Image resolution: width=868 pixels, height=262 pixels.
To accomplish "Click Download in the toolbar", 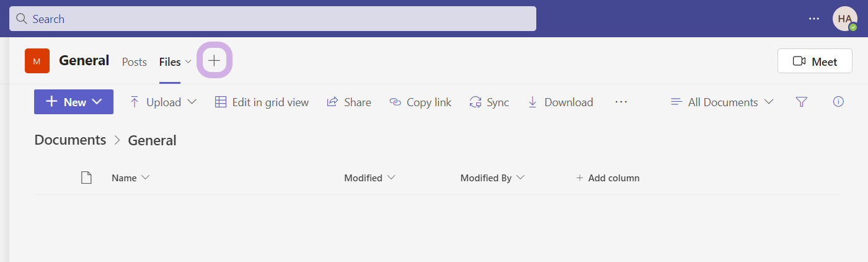I will pyautogui.click(x=560, y=102).
